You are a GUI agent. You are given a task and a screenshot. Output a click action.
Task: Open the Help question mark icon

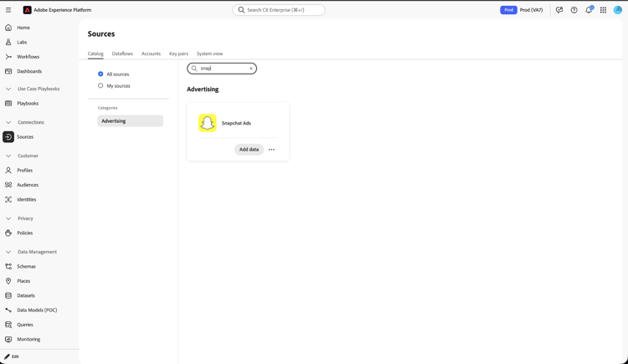click(574, 10)
